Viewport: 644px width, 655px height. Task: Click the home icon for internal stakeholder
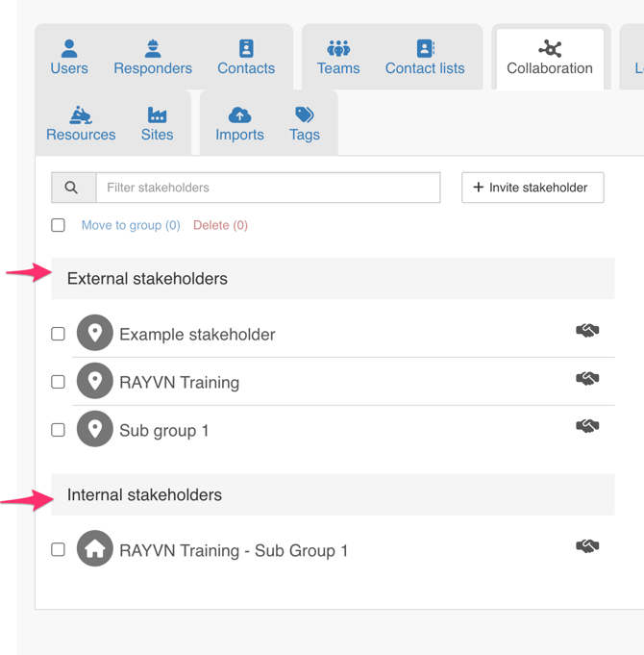[x=95, y=549]
